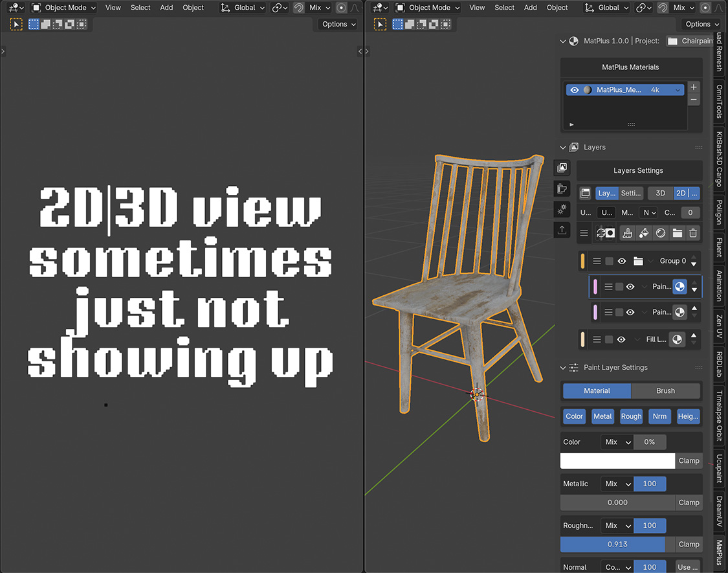
Task: Open View menu in left viewport
Action: pos(113,7)
